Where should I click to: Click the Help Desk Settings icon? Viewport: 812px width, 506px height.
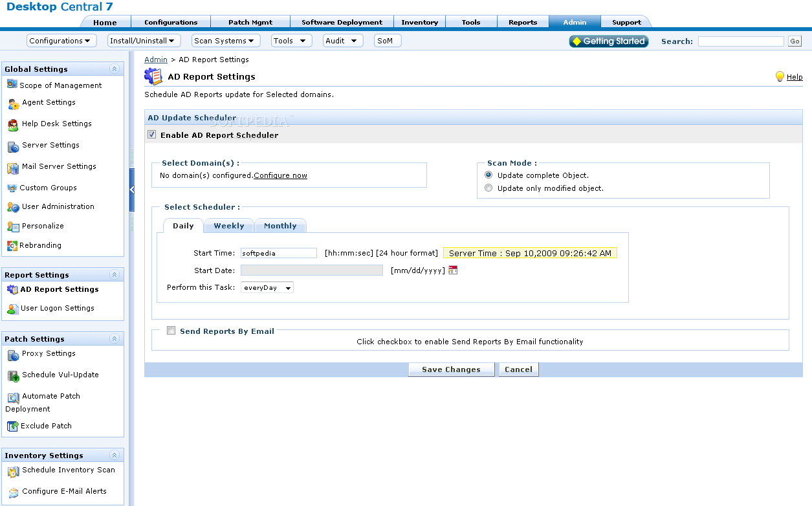13,125
